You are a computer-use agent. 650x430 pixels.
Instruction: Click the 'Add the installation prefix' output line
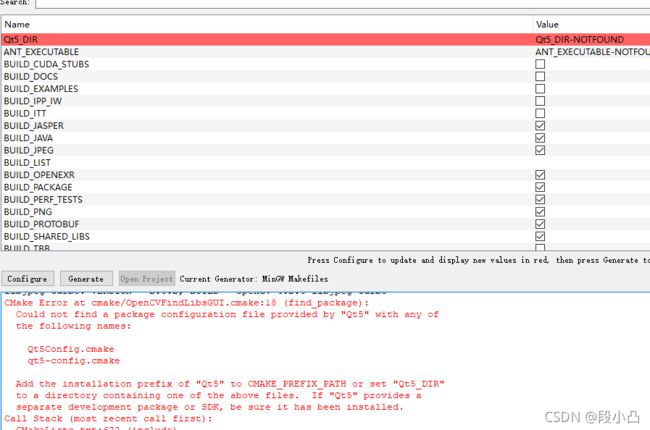click(x=230, y=384)
